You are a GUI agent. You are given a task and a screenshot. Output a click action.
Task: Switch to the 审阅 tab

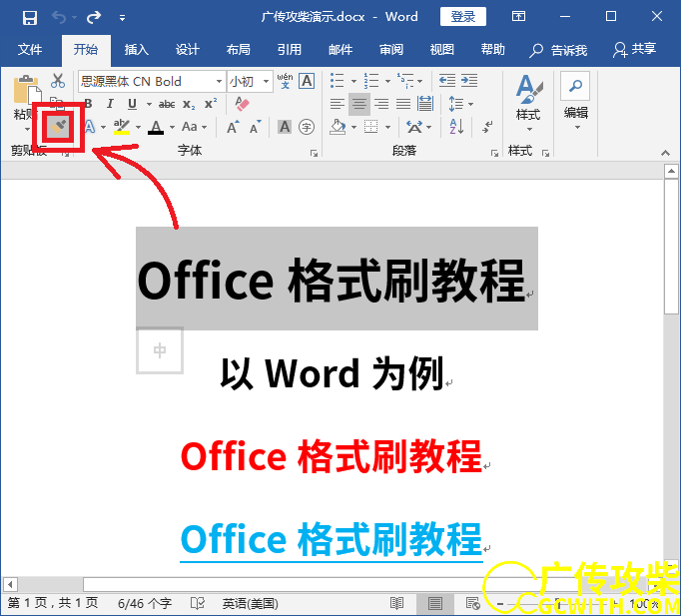(391, 50)
